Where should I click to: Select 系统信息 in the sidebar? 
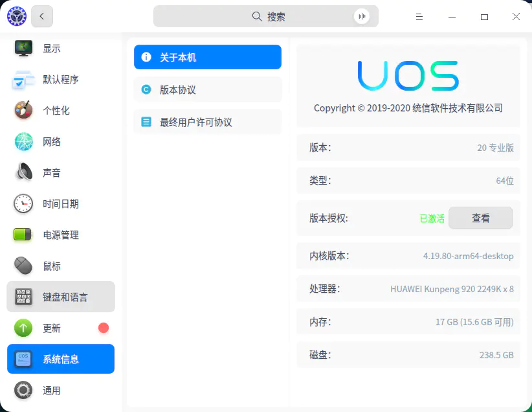coord(61,359)
